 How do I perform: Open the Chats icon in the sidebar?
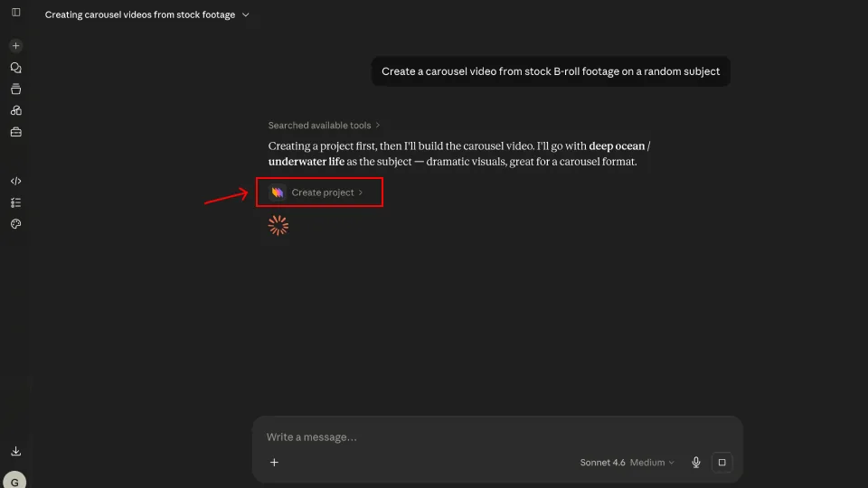(x=16, y=68)
